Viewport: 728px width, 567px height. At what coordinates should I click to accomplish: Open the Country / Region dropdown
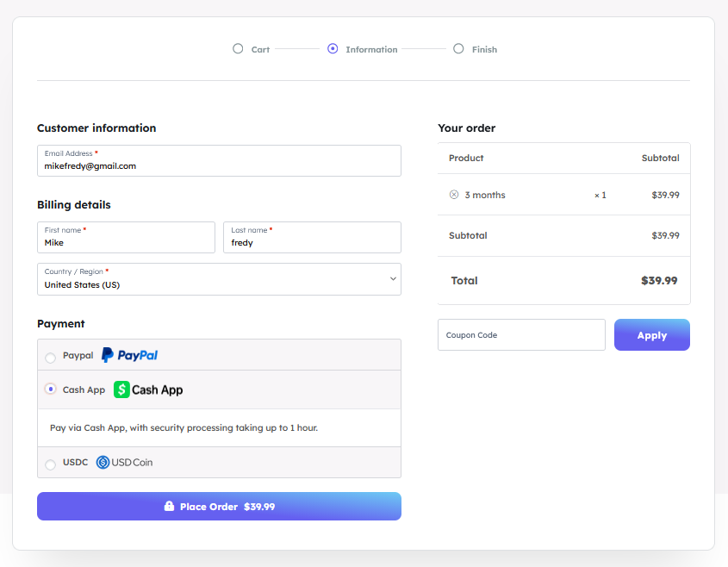[219, 279]
